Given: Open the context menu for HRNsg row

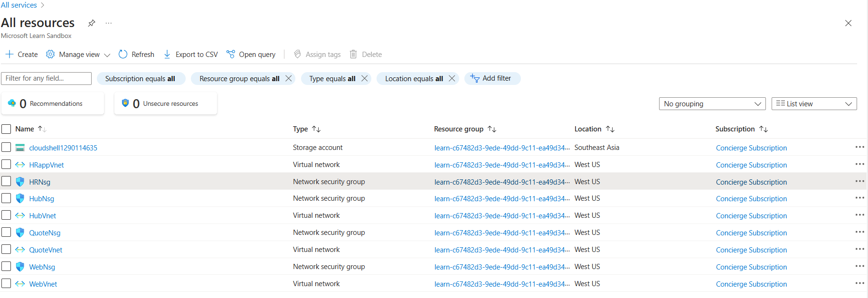Looking at the screenshot, I should pyautogui.click(x=859, y=181).
